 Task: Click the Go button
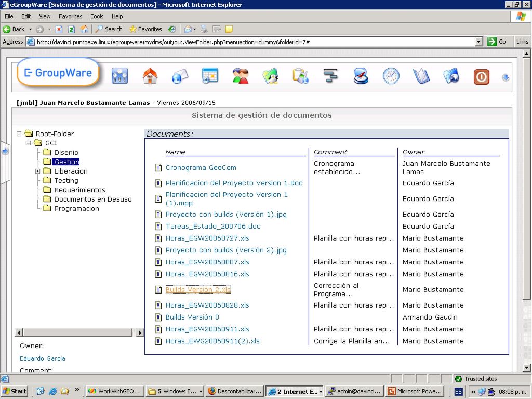497,42
